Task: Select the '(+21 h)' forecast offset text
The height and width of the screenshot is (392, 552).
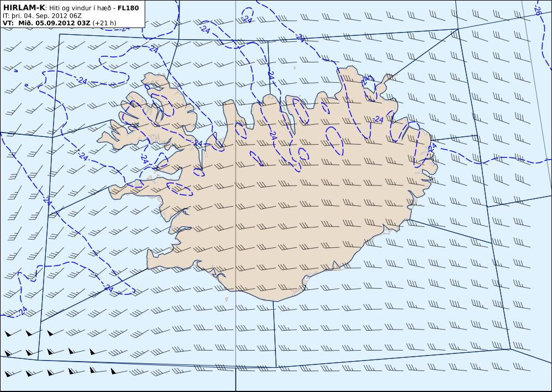Action: (x=104, y=23)
